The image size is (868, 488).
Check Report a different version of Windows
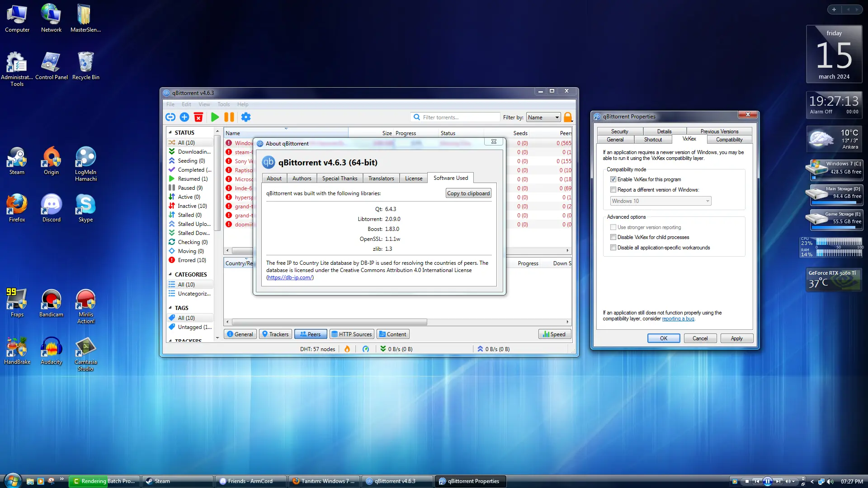pyautogui.click(x=613, y=190)
